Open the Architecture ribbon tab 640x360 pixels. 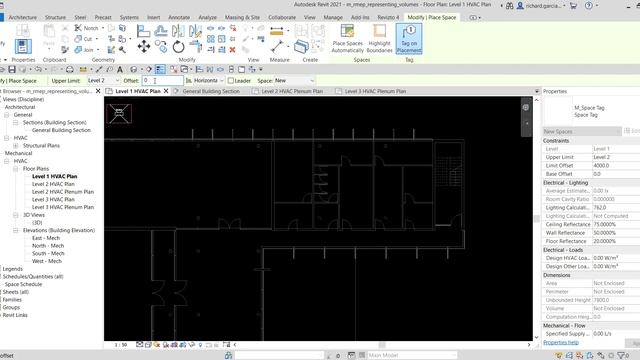[22, 18]
